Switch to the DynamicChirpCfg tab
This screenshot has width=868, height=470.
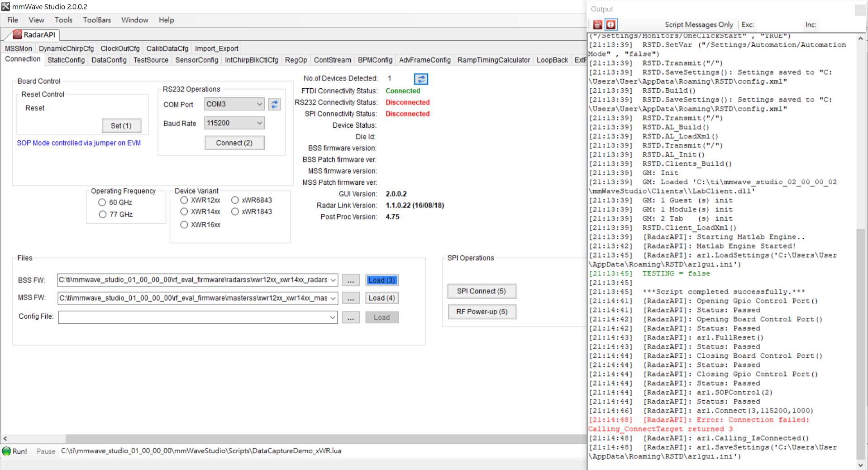click(x=67, y=48)
